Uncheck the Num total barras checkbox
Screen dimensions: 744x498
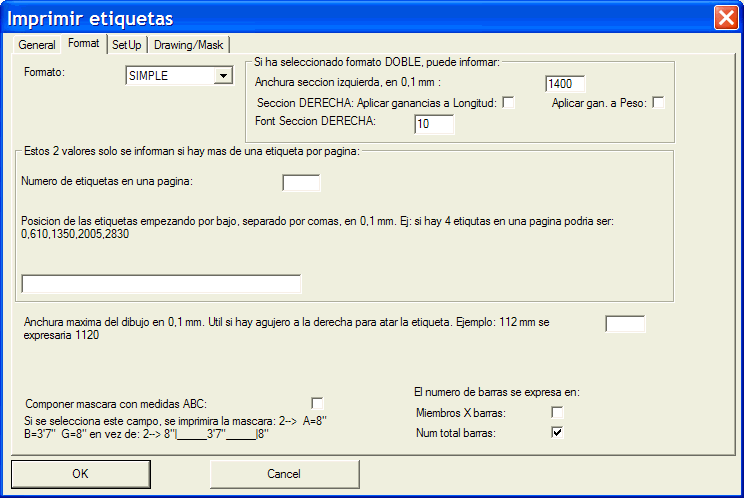(558, 432)
